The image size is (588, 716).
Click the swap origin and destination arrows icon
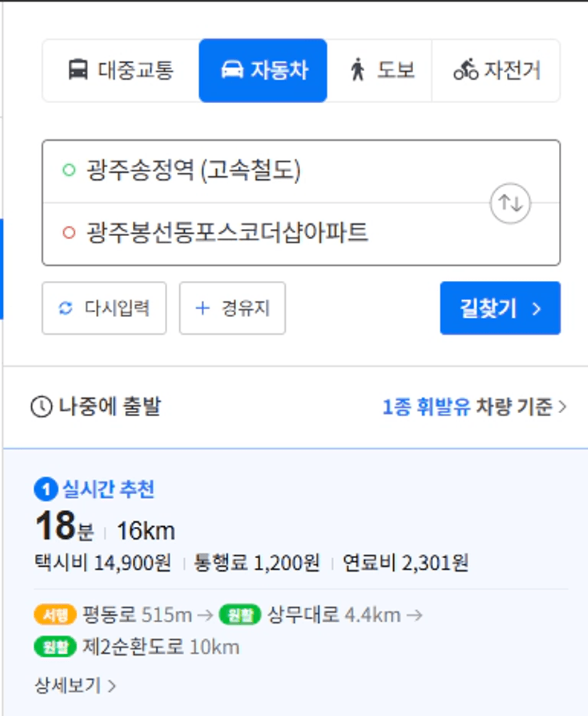point(510,203)
